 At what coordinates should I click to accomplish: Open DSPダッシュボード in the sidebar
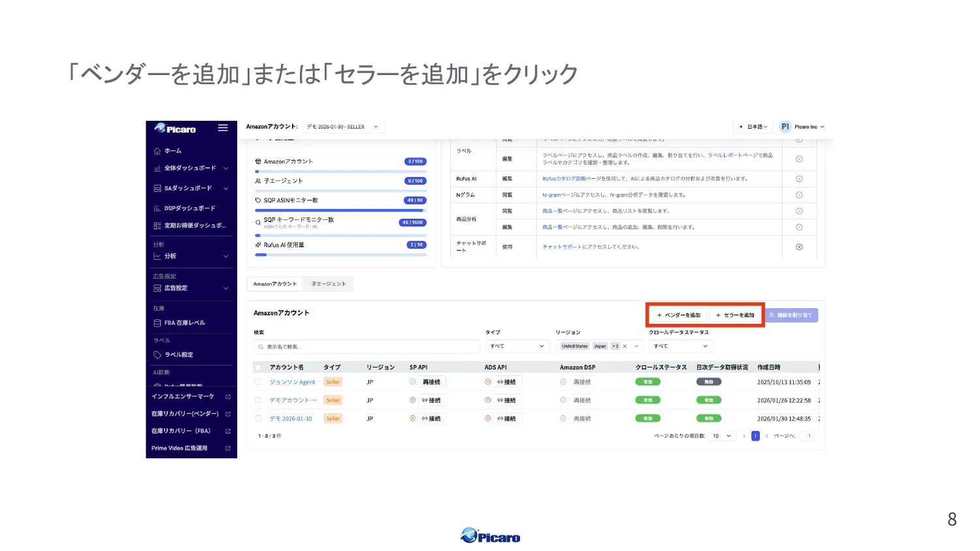point(189,208)
